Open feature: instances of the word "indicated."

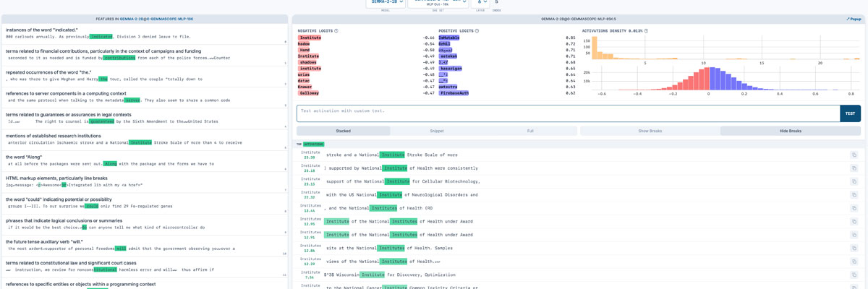[x=145, y=35]
